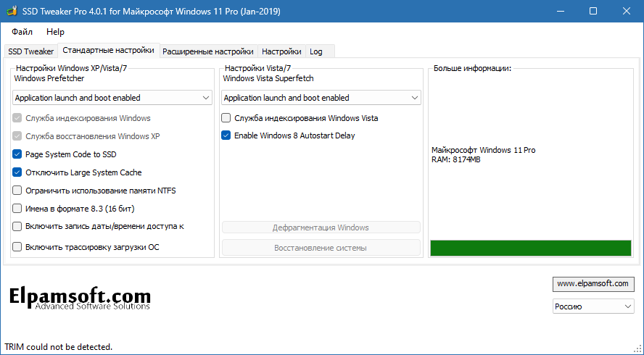Image resolution: width=644 pixels, height=355 pixels.
Task: Expand the Windows Prefetcher dropdown
Action: tap(112, 98)
